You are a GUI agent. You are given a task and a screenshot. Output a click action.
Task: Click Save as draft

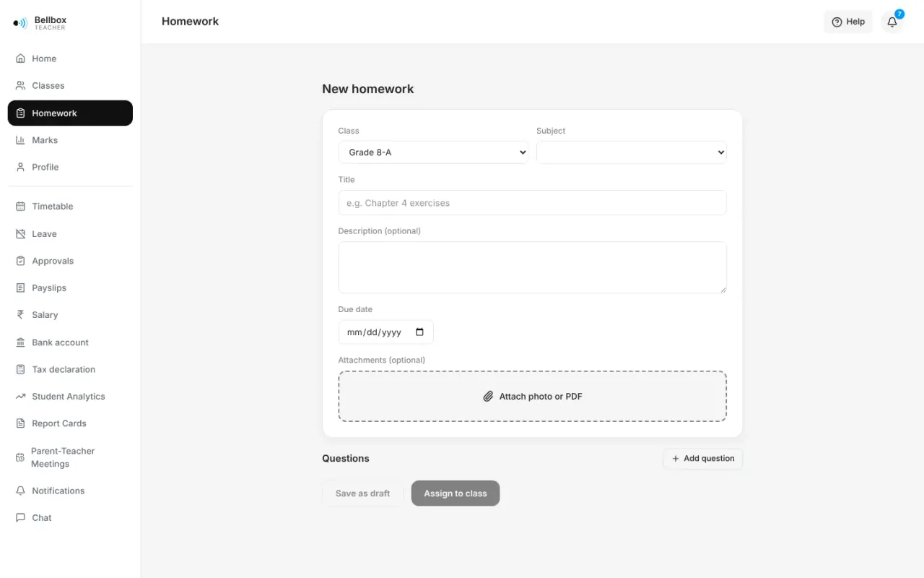point(362,493)
